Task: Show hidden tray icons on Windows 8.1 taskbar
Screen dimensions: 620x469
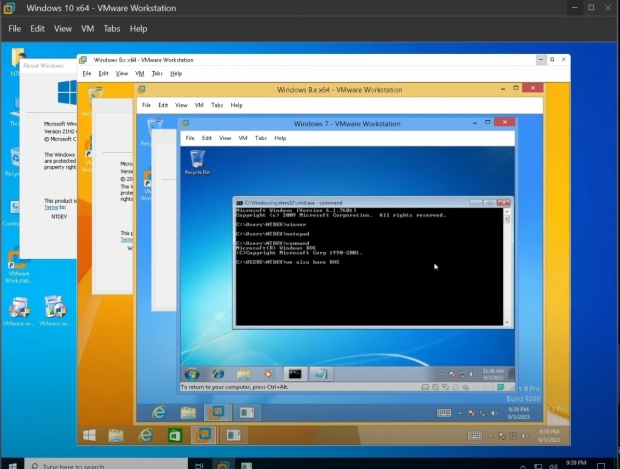Action: 490,436
